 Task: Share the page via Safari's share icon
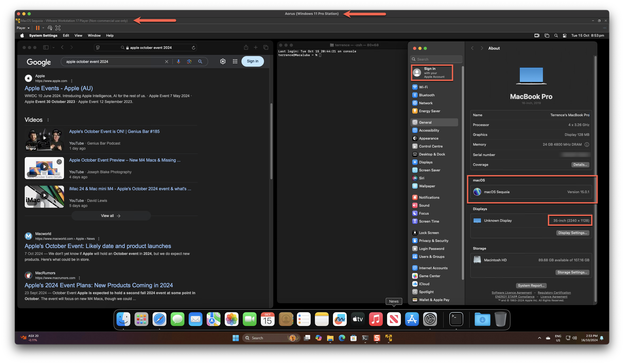[246, 47]
